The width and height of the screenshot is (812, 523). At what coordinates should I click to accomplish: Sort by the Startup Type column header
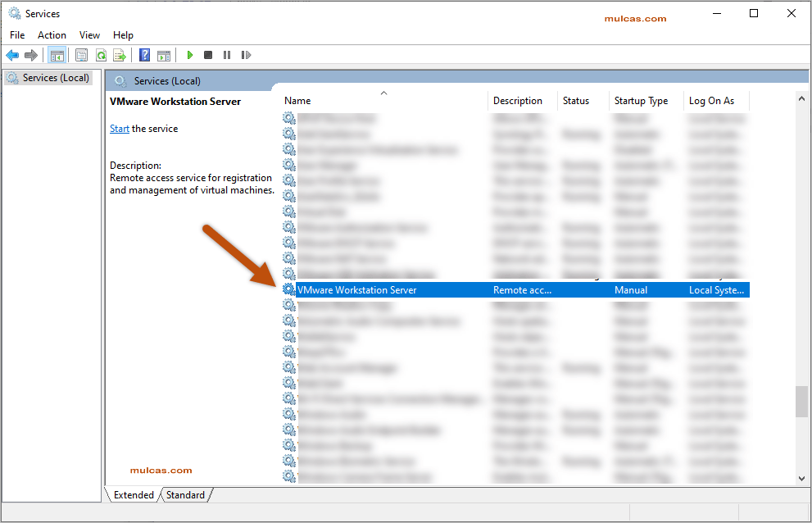(641, 101)
